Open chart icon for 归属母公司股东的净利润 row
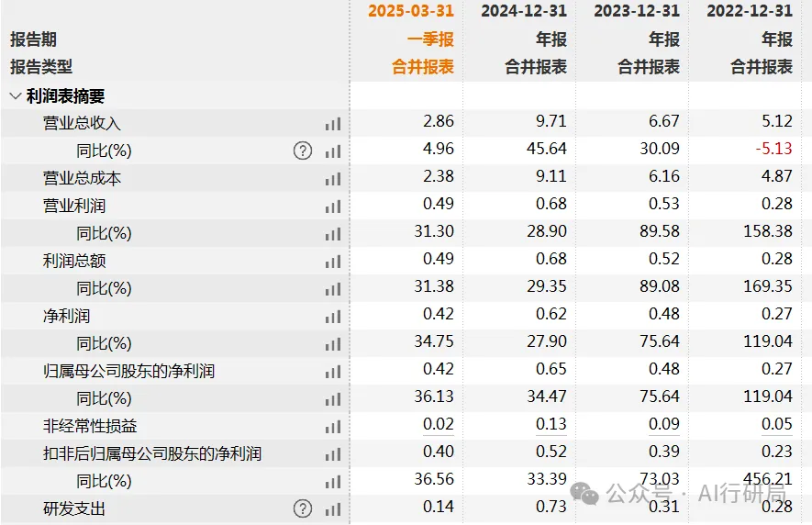The width and height of the screenshot is (812, 525). pyautogui.click(x=333, y=372)
